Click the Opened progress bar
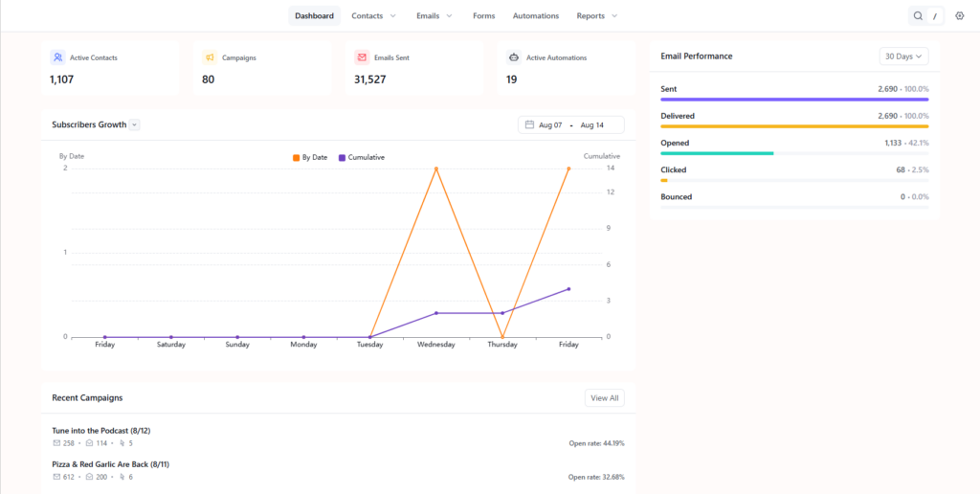The height and width of the screenshot is (494, 980). (x=794, y=153)
